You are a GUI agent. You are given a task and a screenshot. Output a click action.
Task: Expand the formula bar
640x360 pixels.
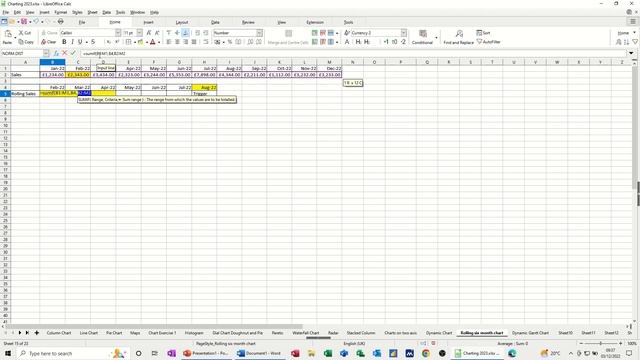pos(631,53)
